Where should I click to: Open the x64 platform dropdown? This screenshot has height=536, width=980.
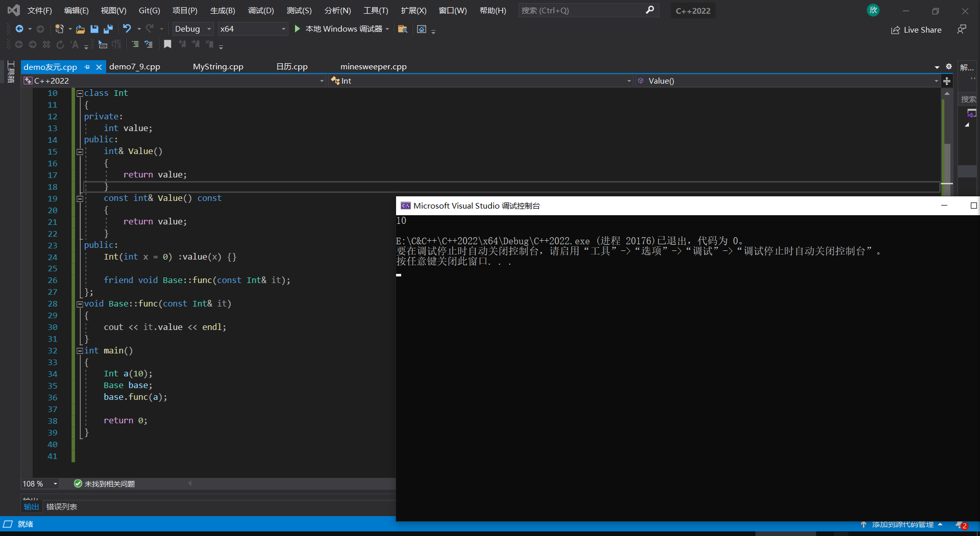pyautogui.click(x=252, y=29)
